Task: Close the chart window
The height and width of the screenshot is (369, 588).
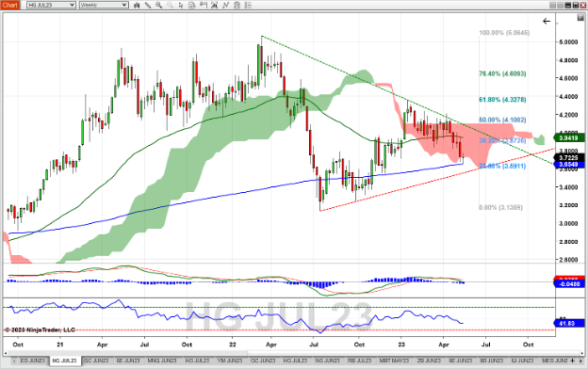Action: 583,5
